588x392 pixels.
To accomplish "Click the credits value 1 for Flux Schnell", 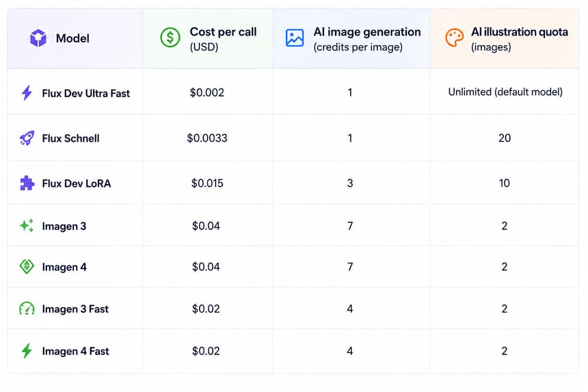I will point(350,138).
